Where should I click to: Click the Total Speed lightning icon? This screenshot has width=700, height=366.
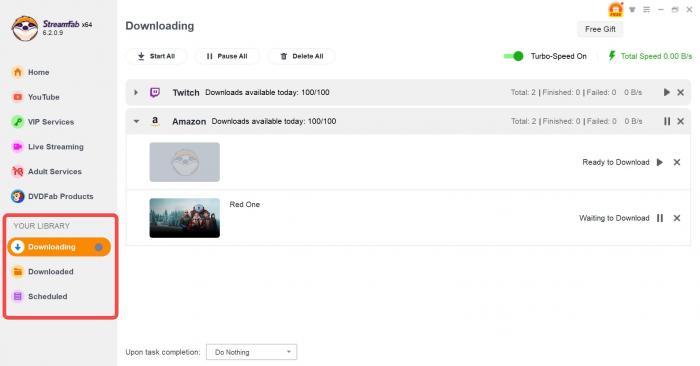click(612, 56)
